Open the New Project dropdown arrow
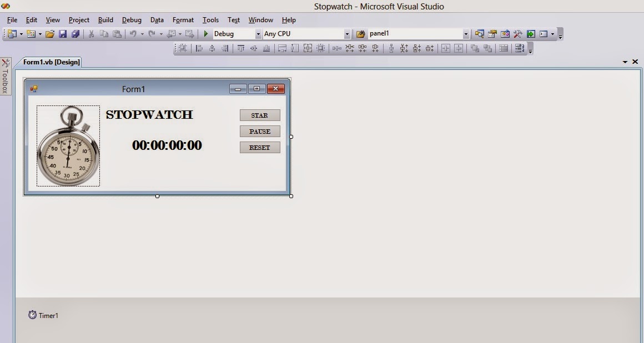The image size is (644, 343). coord(21,34)
